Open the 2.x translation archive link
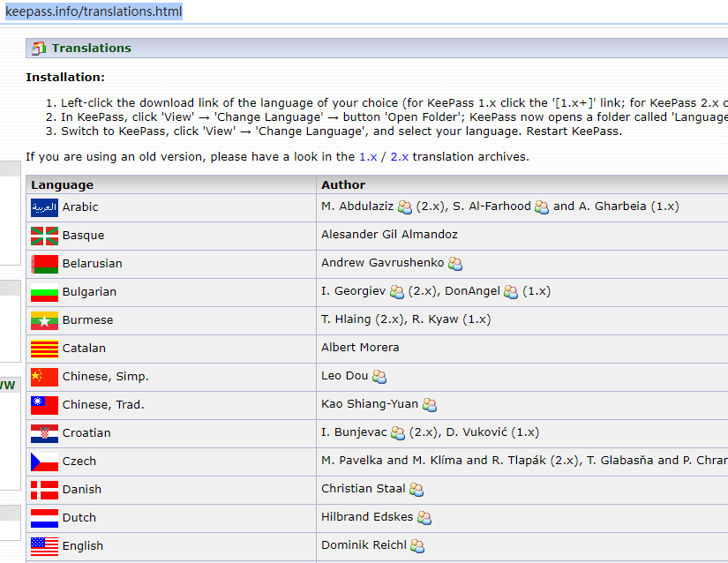Viewport: 728px width, 563px height. click(x=399, y=157)
